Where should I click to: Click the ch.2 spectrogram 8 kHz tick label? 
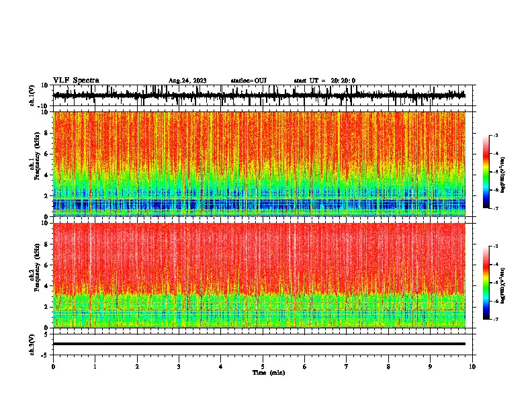[x=46, y=244]
